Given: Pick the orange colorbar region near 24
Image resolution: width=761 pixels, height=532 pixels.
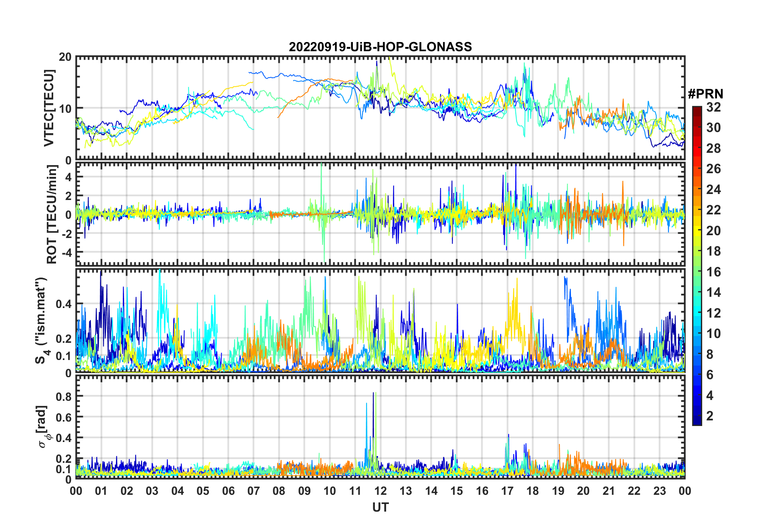Looking at the screenshot, I should point(697,189).
